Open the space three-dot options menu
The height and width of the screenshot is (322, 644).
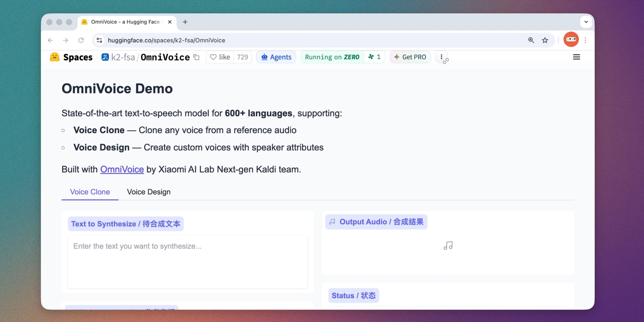pos(441,57)
